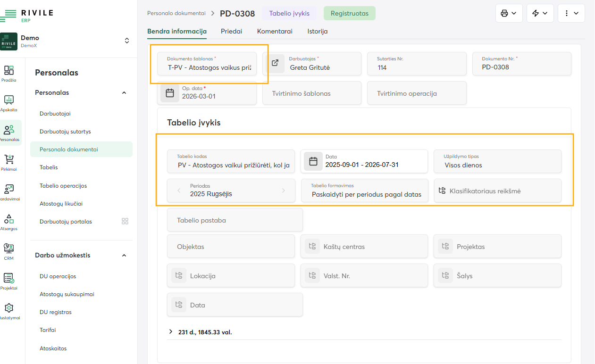Screen dimensions: 595x364
Task: Click the Dokumento Nr. field
Action: [522, 64]
